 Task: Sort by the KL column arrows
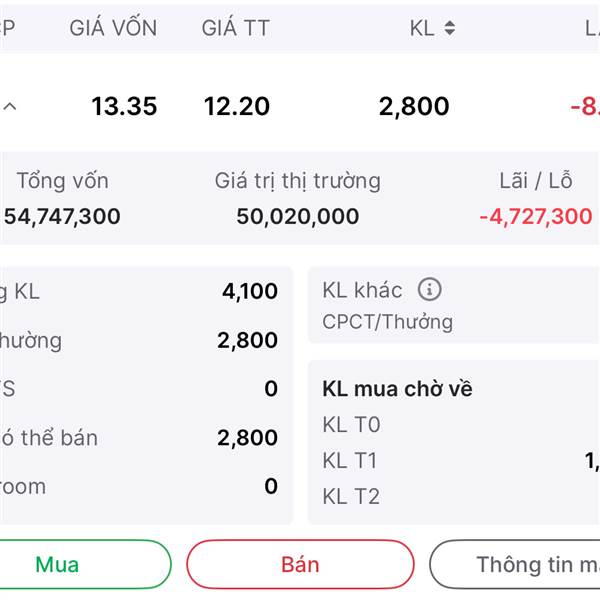tap(449, 28)
